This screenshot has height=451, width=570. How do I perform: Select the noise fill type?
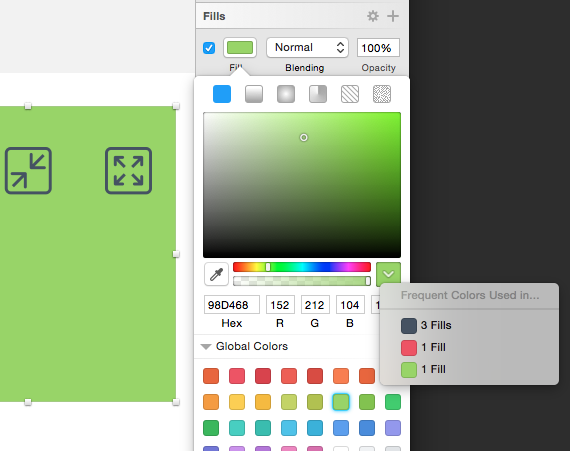[x=382, y=94]
